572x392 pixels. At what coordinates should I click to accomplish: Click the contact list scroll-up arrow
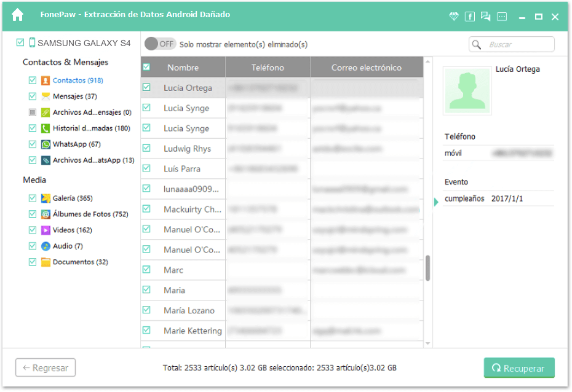[427, 62]
